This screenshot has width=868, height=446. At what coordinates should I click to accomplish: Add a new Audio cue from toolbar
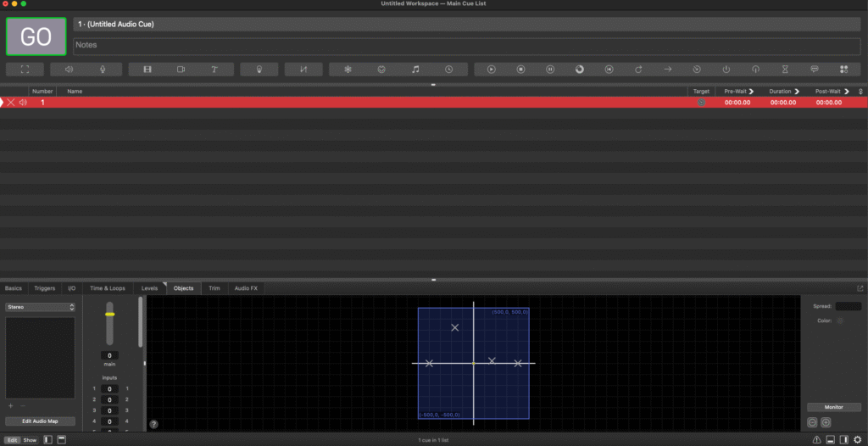[70, 69]
